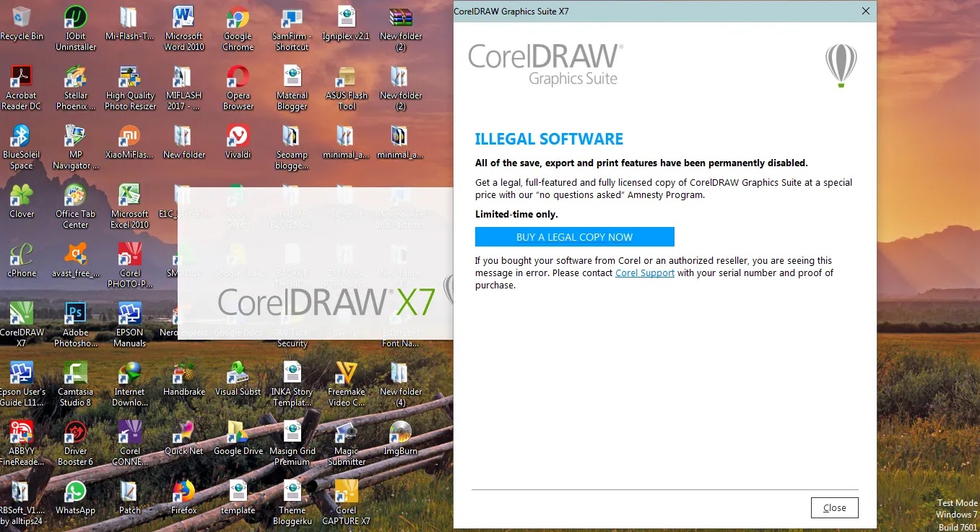Select the Adobe Photosho... desktop icon
Viewport: 980px width, 532px height.
click(75, 325)
